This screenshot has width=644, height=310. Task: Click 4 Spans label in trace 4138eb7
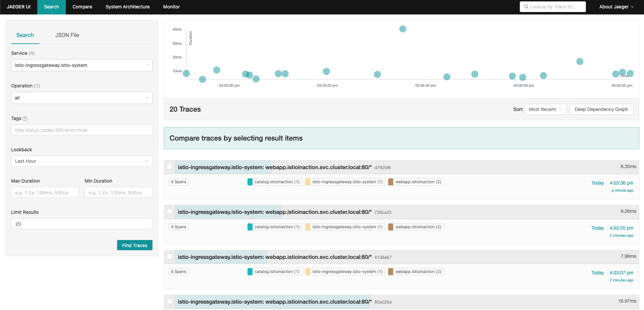179,272
